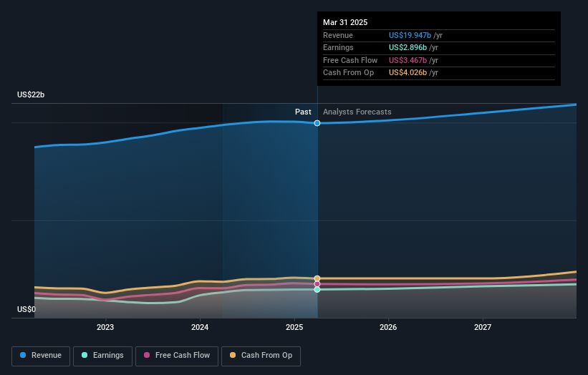Click the US$0 y-axis label
Viewport: 588px width, 375px height.
[x=26, y=309]
